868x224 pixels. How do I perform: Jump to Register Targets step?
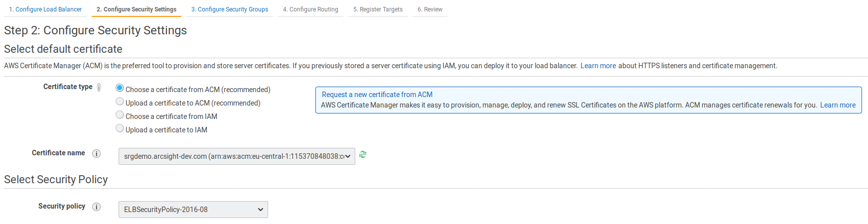378,9
